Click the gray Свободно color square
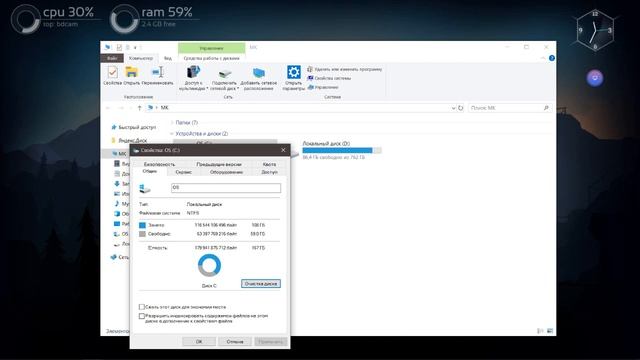 [142, 234]
